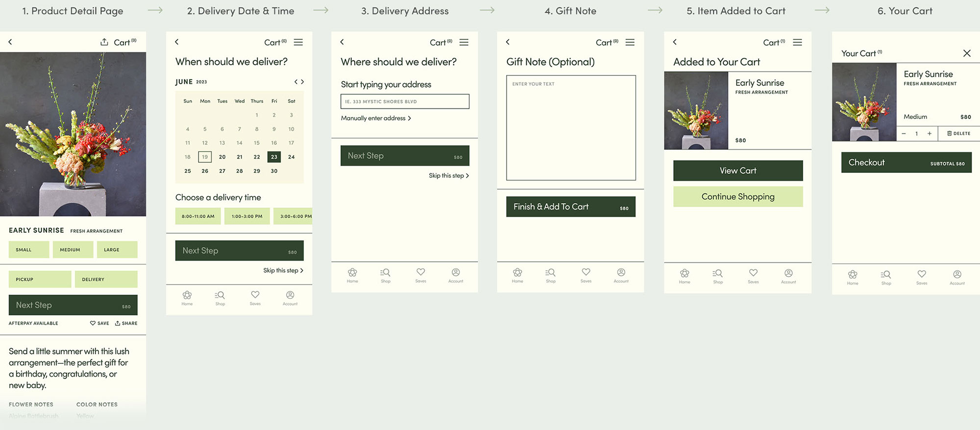Decrease quantity with minus in cart

click(x=904, y=133)
